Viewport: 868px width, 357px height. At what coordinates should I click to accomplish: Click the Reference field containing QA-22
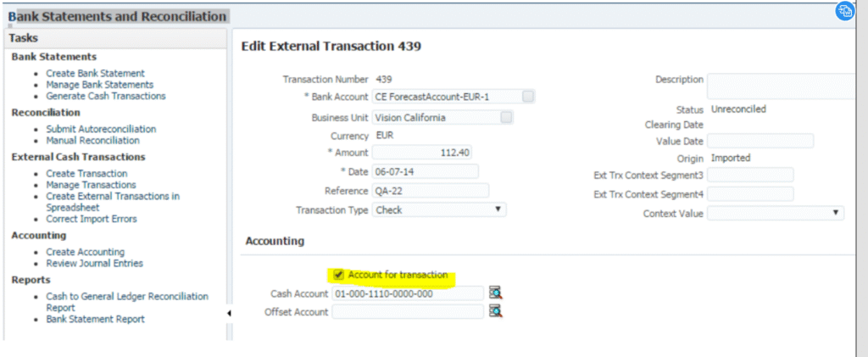(x=430, y=191)
